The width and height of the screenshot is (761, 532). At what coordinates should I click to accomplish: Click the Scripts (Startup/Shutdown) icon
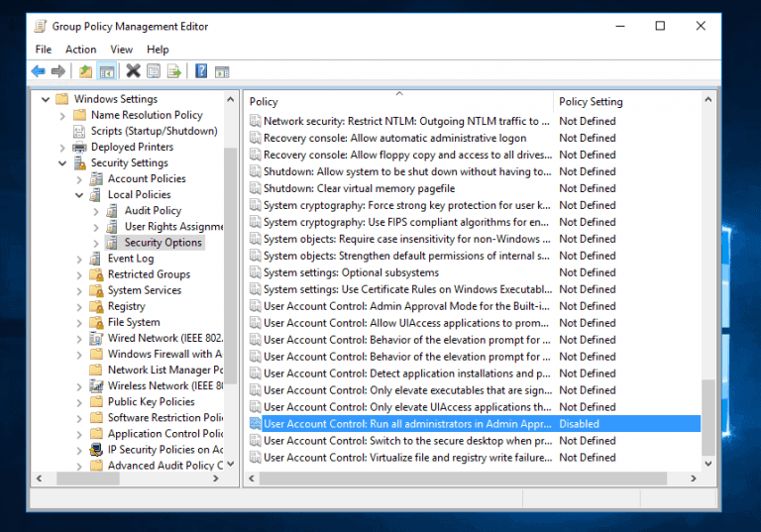(x=79, y=131)
